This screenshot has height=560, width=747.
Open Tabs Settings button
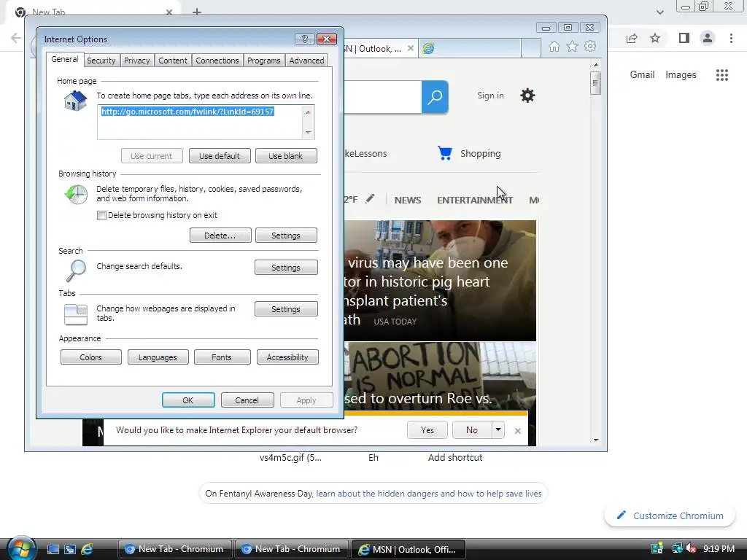[286, 309]
